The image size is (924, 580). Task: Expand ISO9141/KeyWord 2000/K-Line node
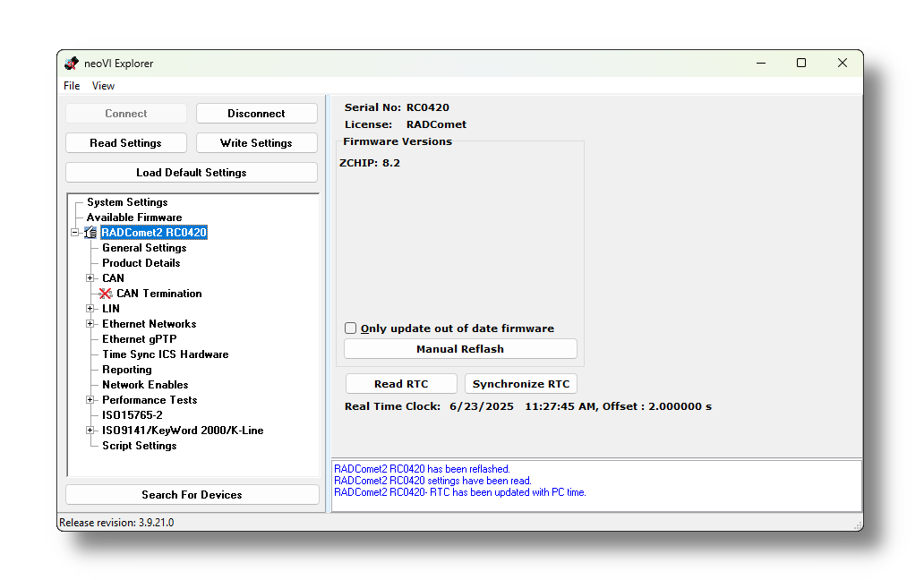click(x=90, y=431)
